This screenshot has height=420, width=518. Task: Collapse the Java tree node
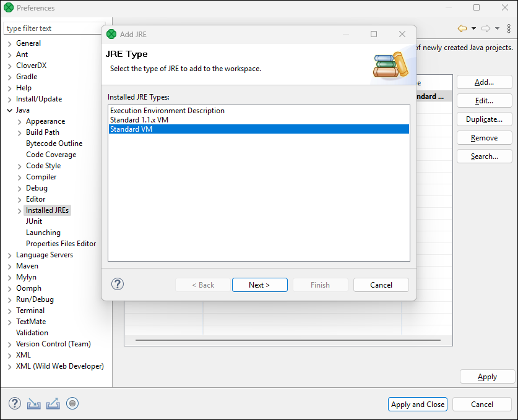[9, 110]
